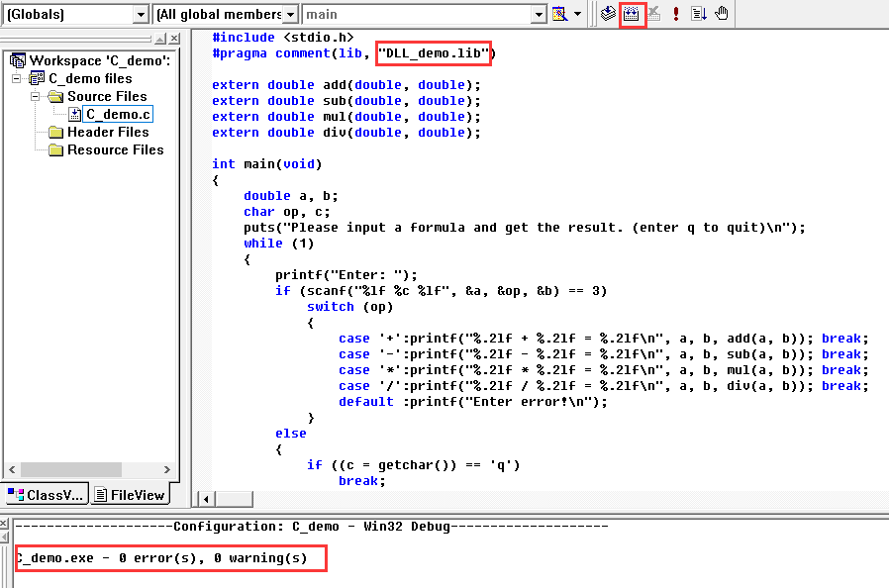The height and width of the screenshot is (588, 889).
Task: Click the Stop Build icon
Action: point(653,14)
